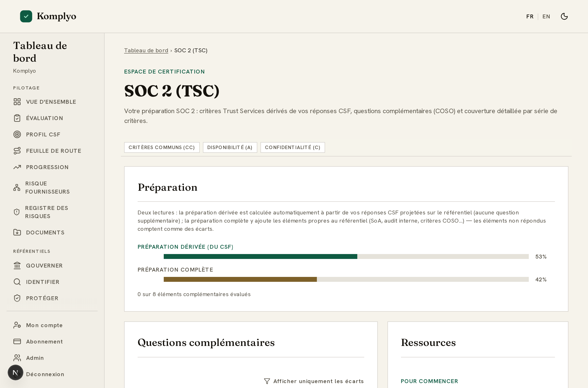Click '0 sur 8 éléments complémentaires évalués'
Viewport: 588px width, 388px height.
coord(194,294)
